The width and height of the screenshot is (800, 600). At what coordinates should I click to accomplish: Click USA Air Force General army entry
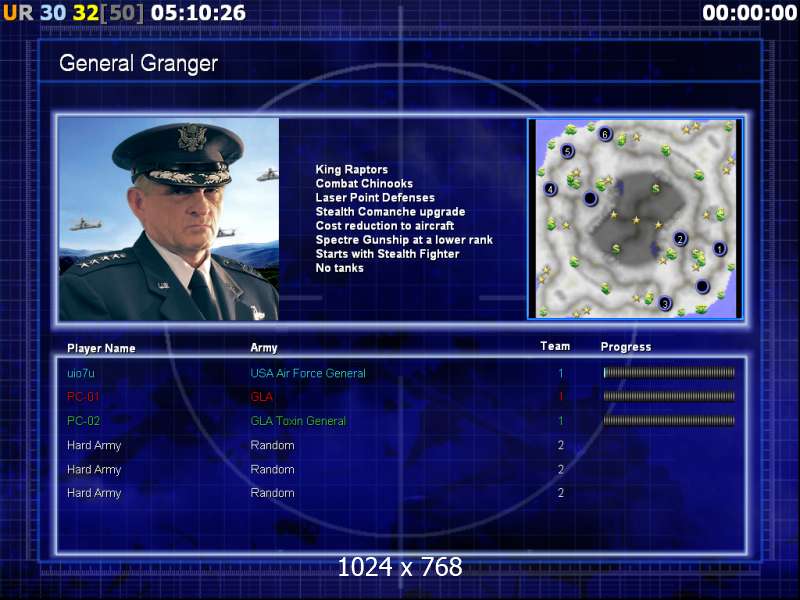tap(308, 373)
